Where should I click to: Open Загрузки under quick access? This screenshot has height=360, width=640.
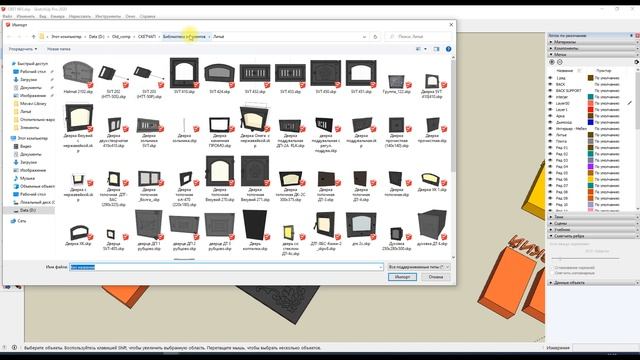(28, 80)
